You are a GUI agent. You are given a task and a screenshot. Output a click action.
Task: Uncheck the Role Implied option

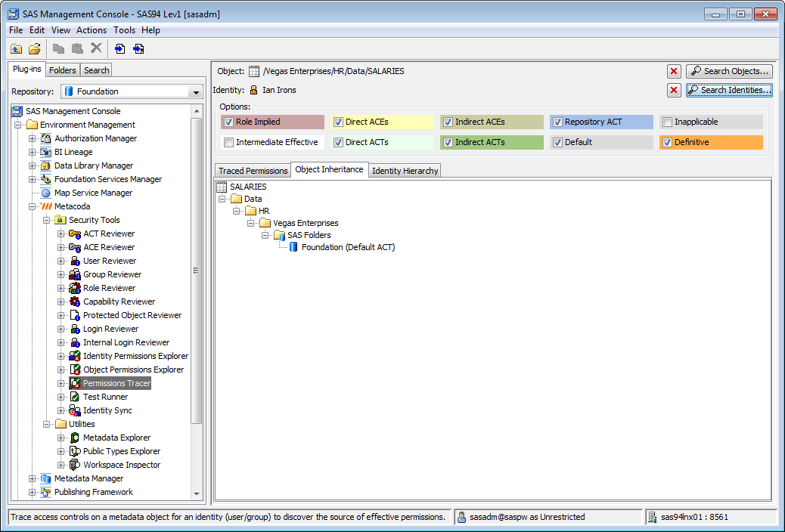coord(229,122)
